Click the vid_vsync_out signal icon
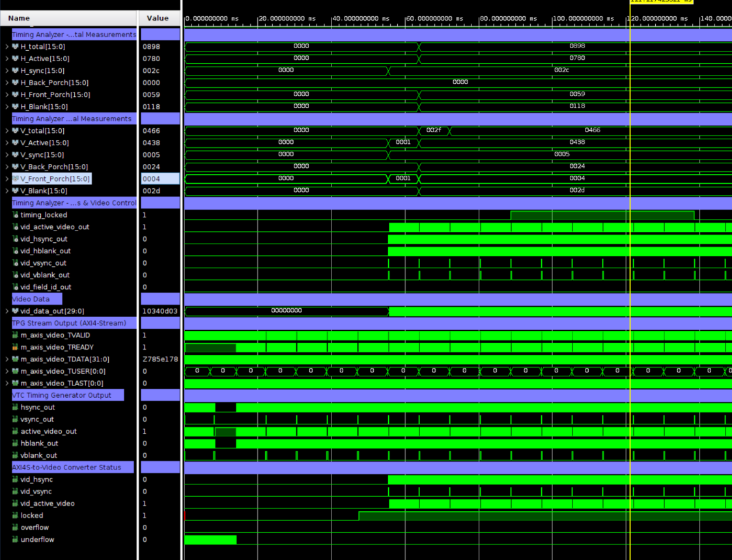Image resolution: width=732 pixels, height=560 pixels. pos(16,263)
